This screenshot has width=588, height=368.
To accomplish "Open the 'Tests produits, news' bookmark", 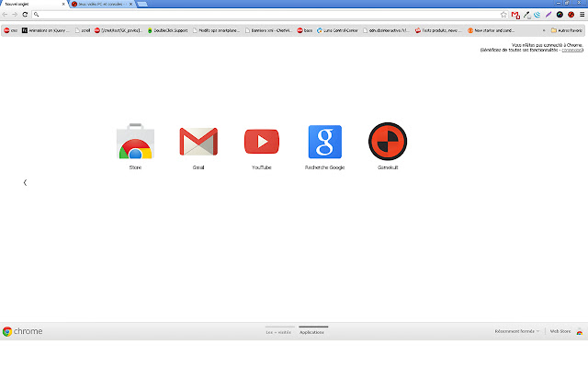I will tap(438, 30).
